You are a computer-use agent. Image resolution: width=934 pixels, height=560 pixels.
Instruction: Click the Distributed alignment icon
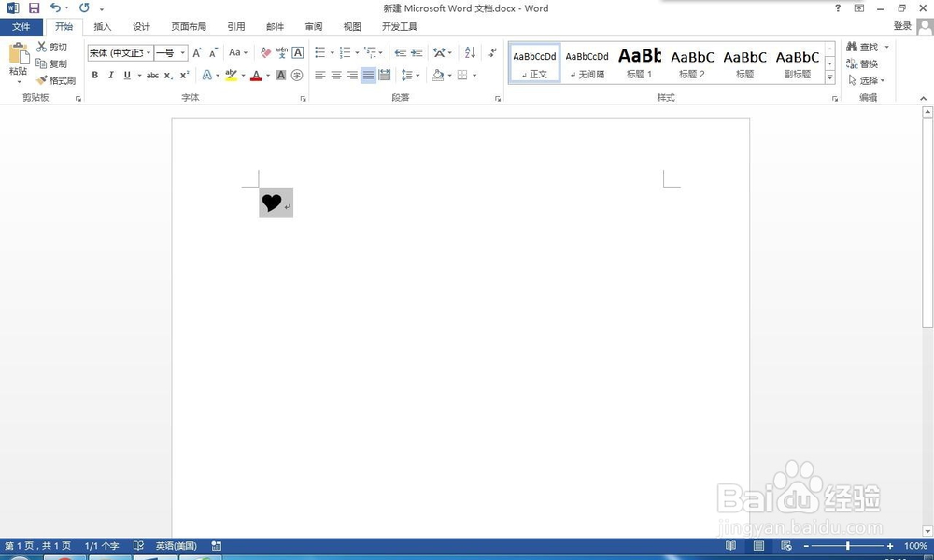click(385, 75)
